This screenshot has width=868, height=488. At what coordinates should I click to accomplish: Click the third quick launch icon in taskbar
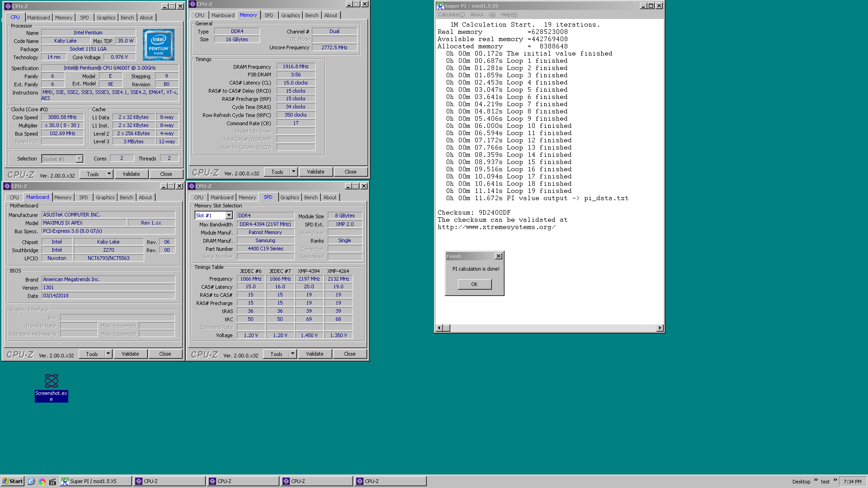(52, 481)
